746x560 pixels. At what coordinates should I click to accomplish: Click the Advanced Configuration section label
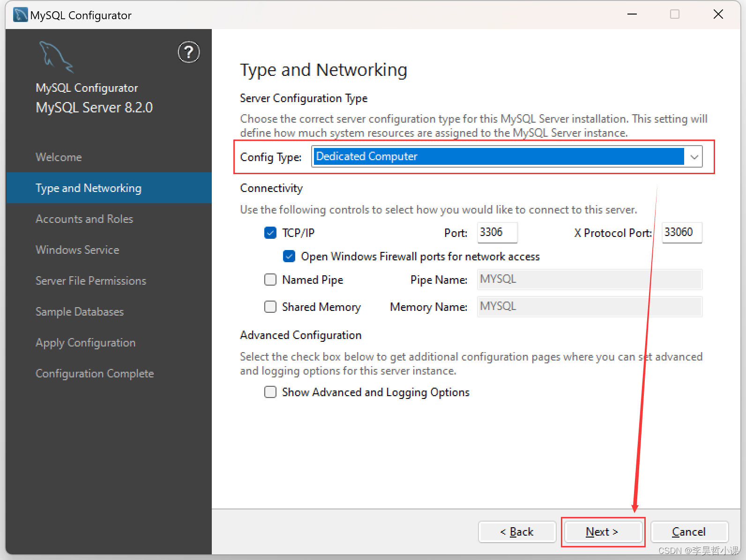pos(301,335)
